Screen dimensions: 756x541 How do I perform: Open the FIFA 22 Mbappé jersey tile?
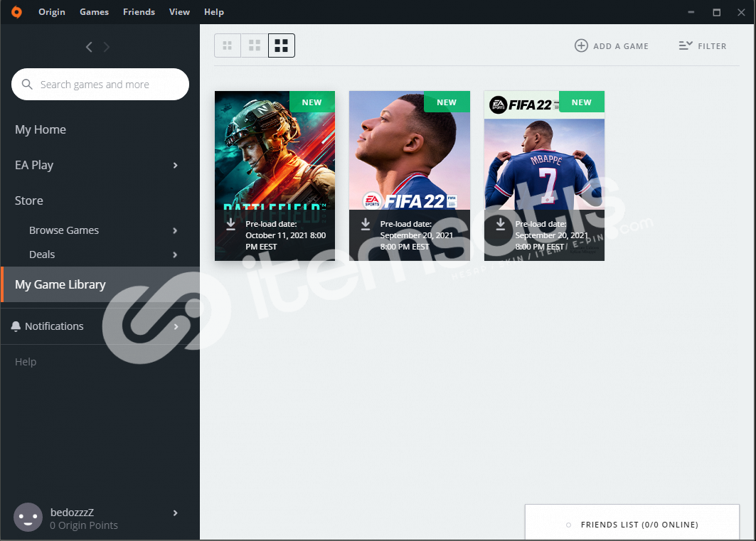coord(544,176)
